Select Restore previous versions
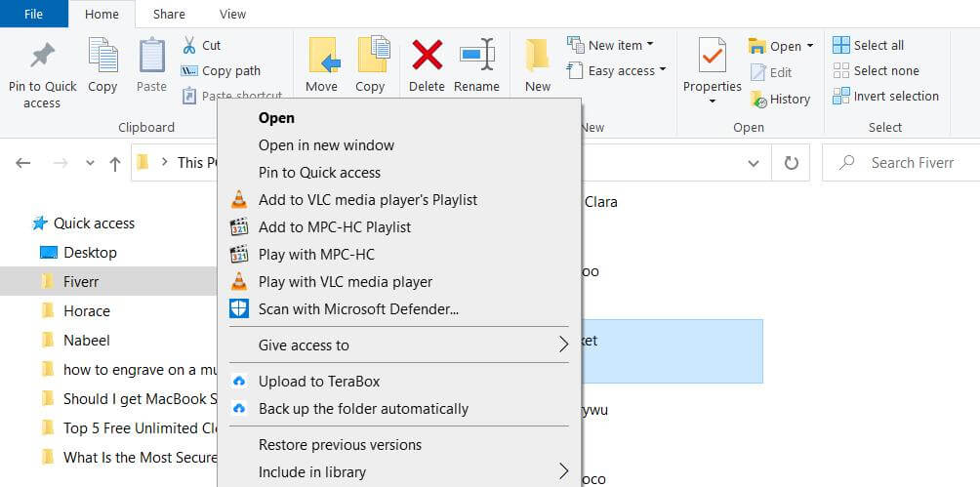Image resolution: width=980 pixels, height=487 pixels. tap(399, 444)
